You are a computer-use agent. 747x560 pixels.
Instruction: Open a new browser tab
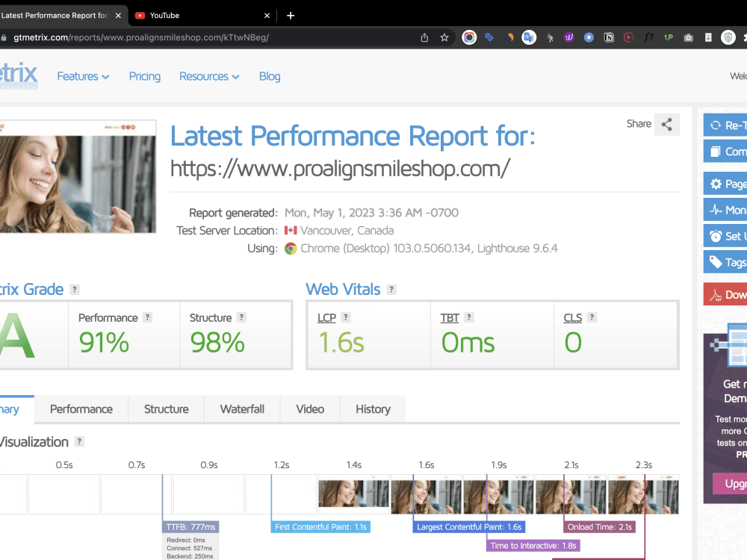[291, 16]
